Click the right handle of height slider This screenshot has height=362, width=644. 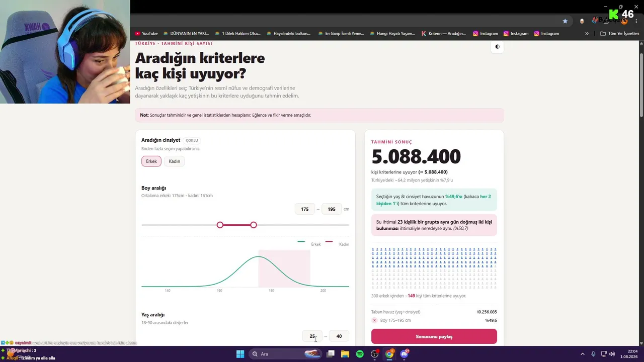click(254, 225)
